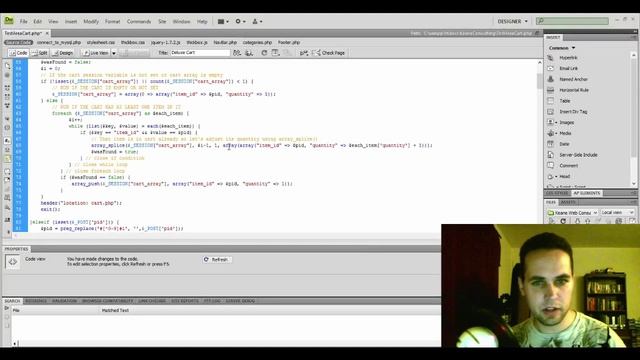Click the code editor vertical scrollbar

pyautogui.click(x=540, y=145)
